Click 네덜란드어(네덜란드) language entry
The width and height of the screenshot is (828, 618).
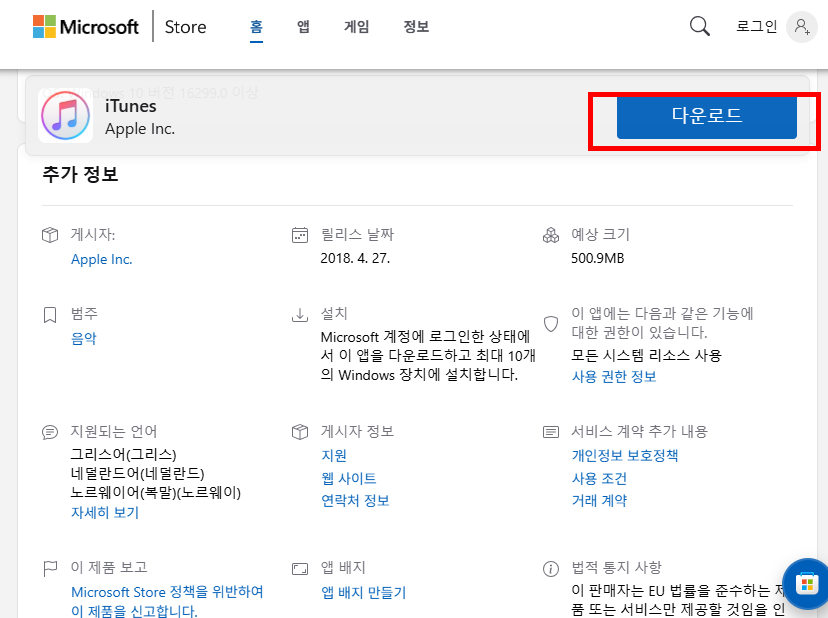pos(137,473)
